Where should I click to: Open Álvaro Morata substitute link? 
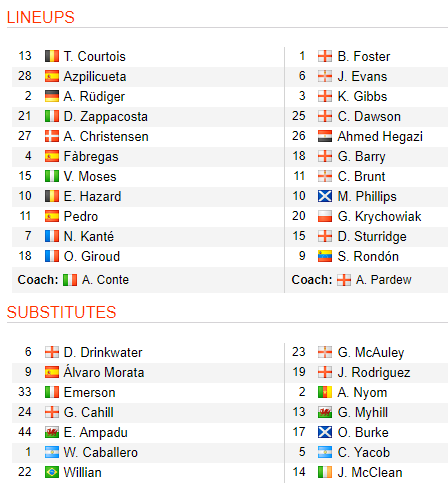(104, 372)
